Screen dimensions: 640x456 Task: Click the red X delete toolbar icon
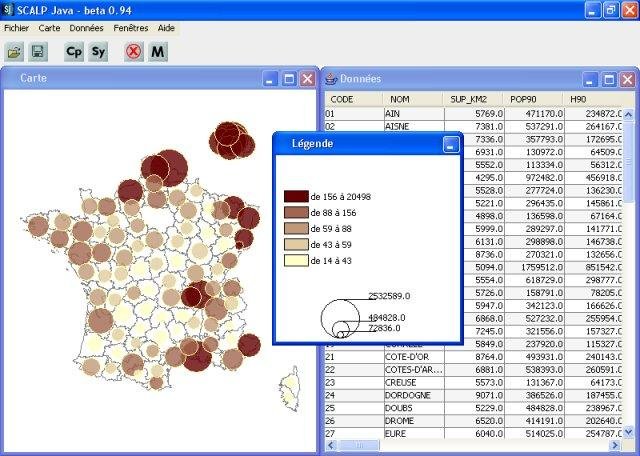tap(134, 52)
